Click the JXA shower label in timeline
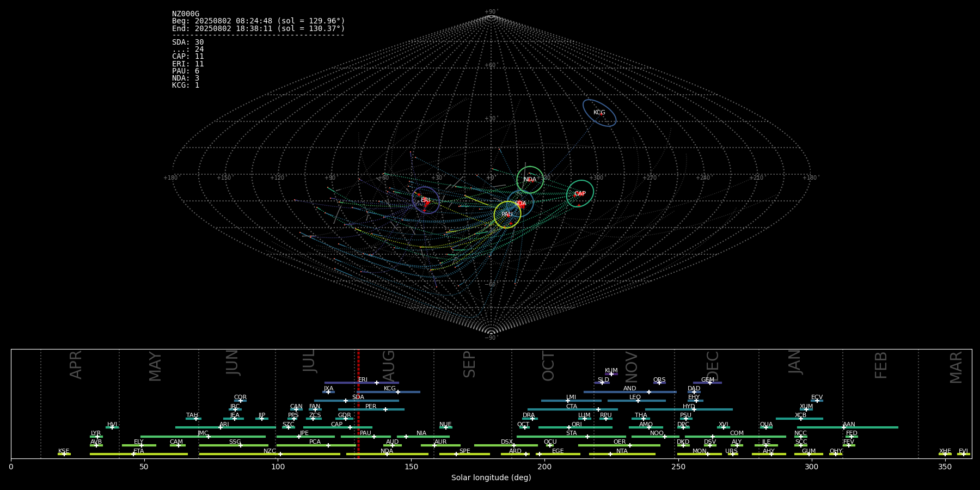This screenshot has width=980, height=490. coord(328,389)
